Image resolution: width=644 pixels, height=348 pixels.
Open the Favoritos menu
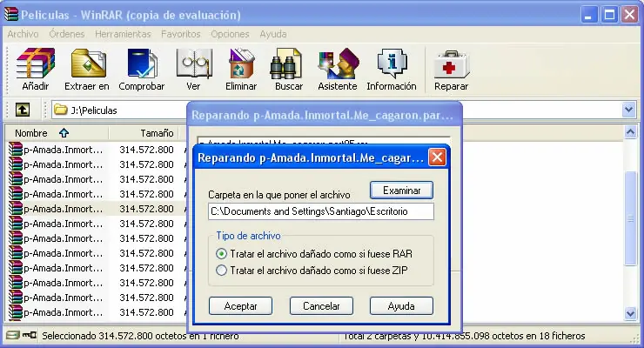pyautogui.click(x=181, y=34)
